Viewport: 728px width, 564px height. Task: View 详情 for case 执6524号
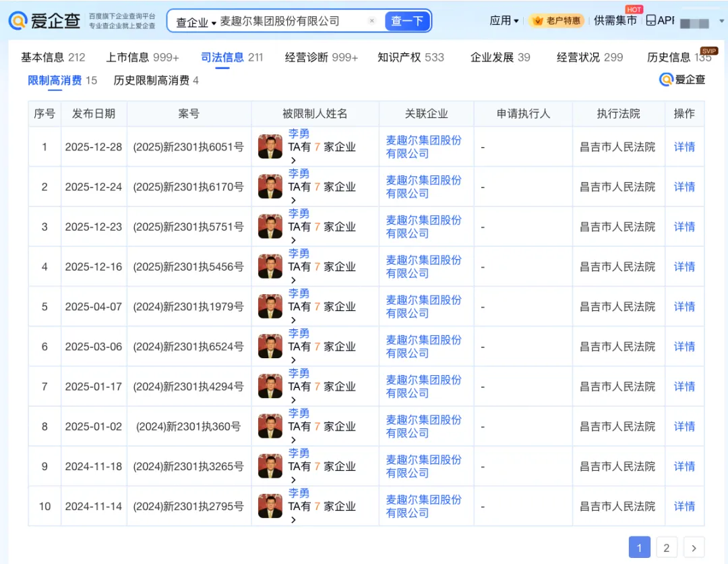click(684, 347)
